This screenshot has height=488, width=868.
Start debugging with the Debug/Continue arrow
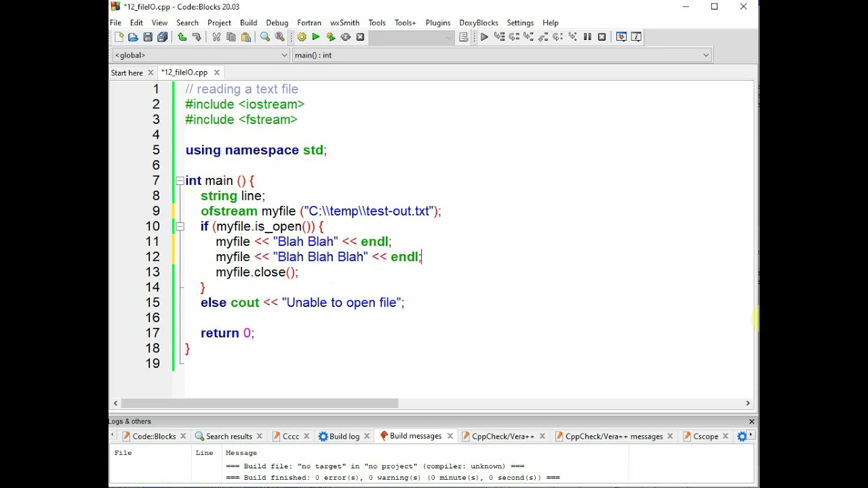(484, 37)
